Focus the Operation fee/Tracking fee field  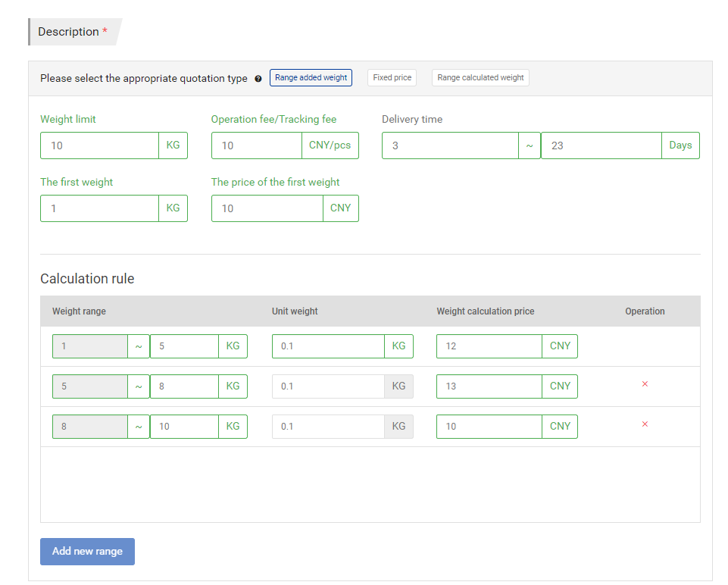pyautogui.click(x=256, y=145)
